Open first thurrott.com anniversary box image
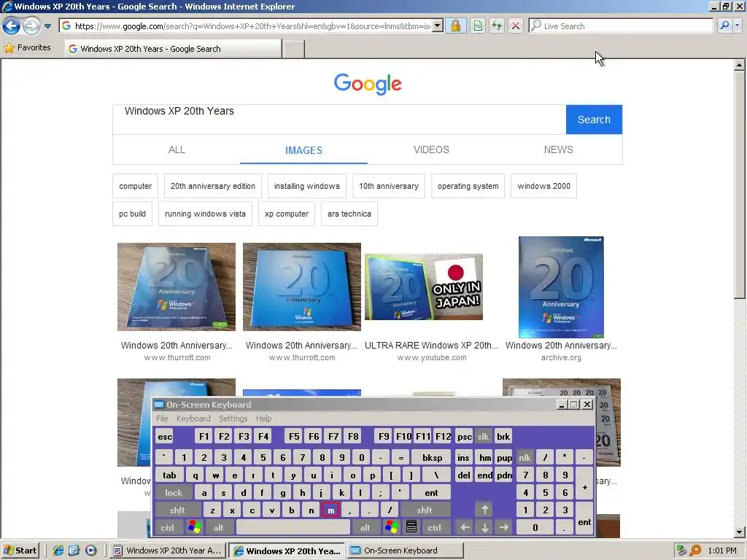This screenshot has width=747, height=560. [x=177, y=287]
